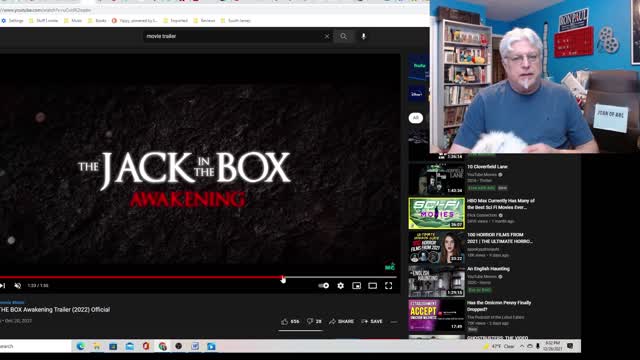Open the Reviews bookmarks folder

pyautogui.click(x=204, y=20)
